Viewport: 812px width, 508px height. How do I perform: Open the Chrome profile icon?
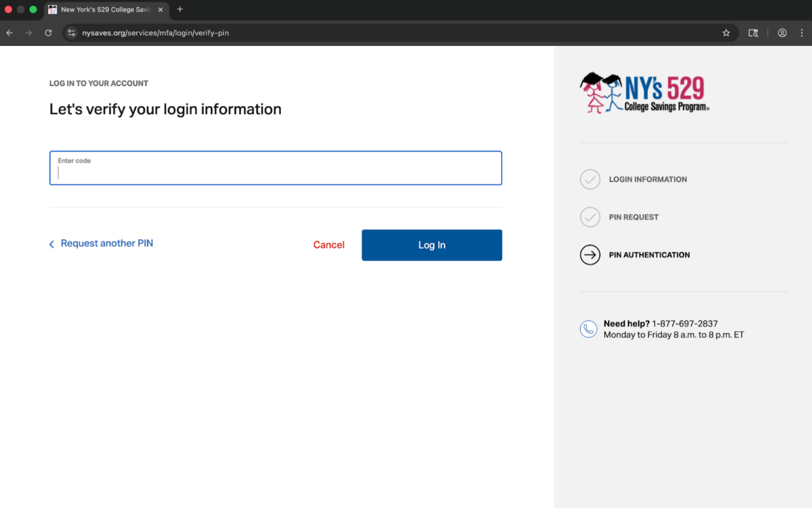tap(782, 33)
